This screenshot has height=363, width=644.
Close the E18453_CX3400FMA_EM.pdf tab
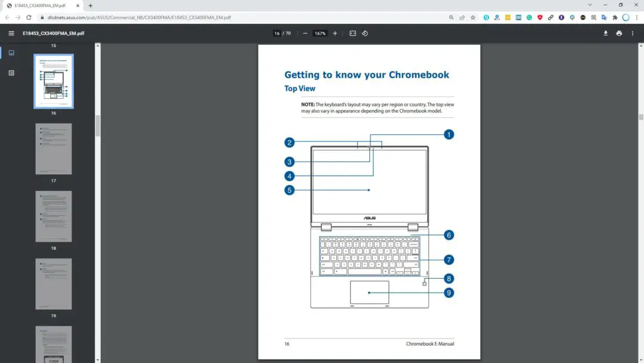click(78, 6)
